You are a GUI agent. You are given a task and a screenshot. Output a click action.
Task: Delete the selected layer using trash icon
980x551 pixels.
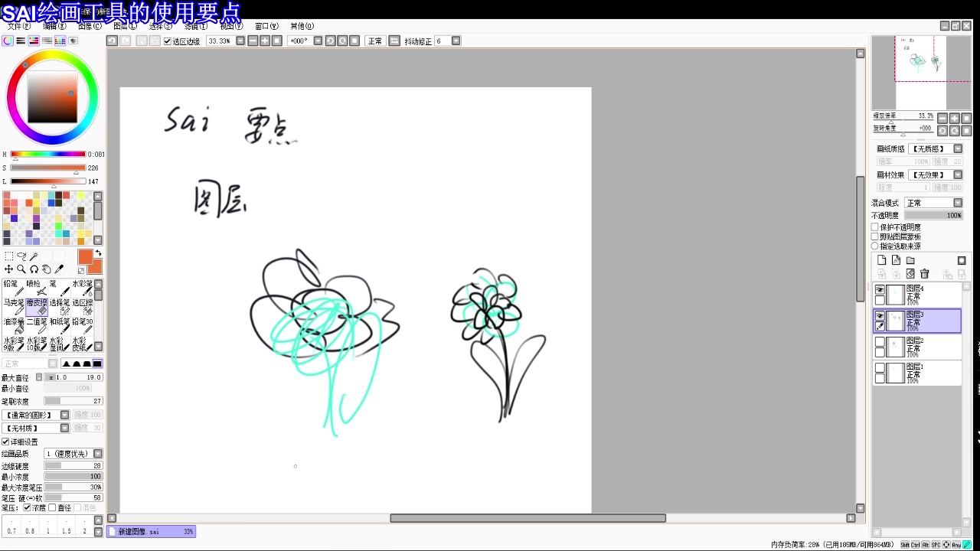[x=924, y=274]
